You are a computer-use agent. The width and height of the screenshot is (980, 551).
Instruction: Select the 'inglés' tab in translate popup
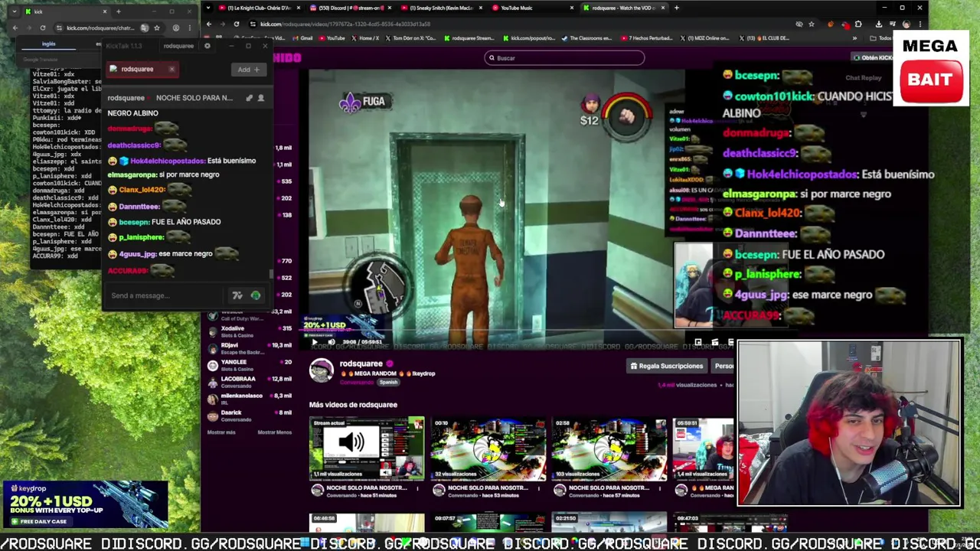click(48, 44)
